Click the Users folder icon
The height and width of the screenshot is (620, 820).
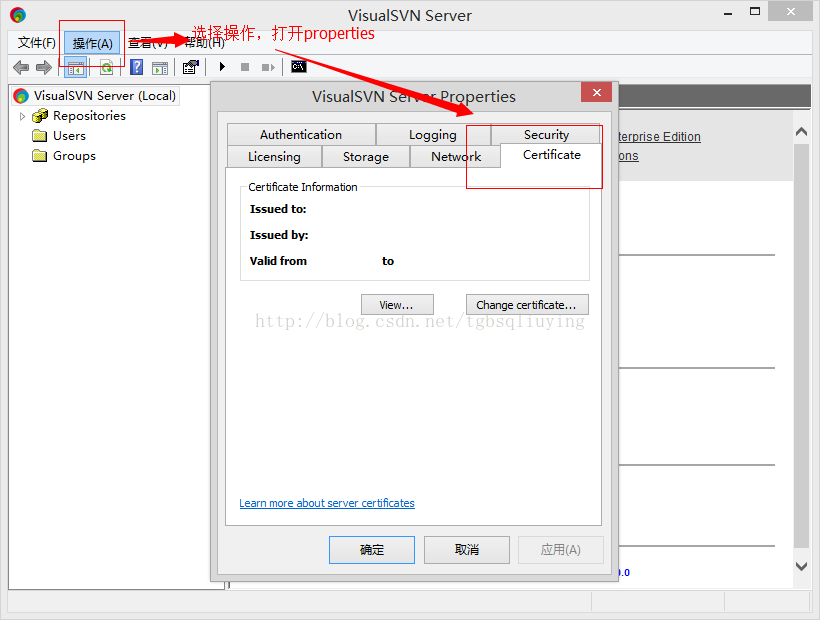(x=40, y=136)
